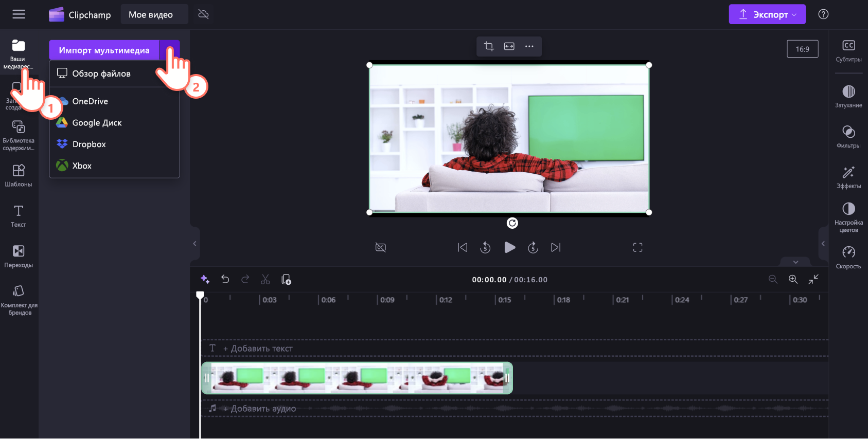The image size is (868, 439).
Task: Open the Фильтры panel
Action: click(848, 137)
